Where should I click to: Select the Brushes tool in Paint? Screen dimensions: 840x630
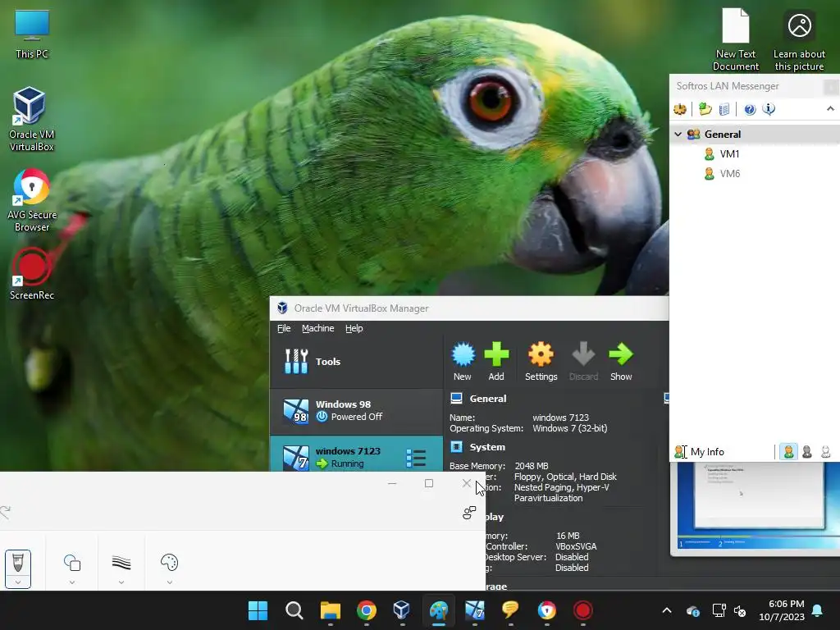(18, 563)
